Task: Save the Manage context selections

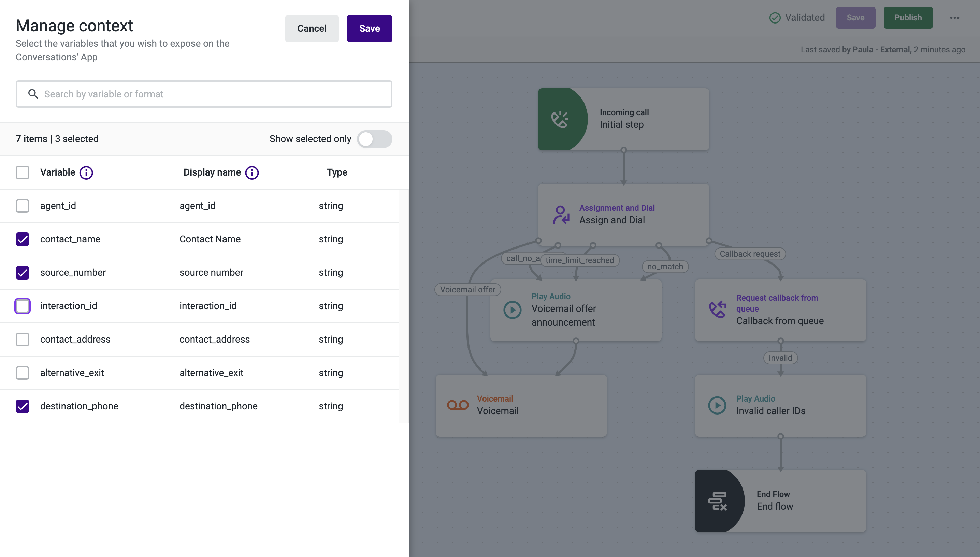Action: 369,29
